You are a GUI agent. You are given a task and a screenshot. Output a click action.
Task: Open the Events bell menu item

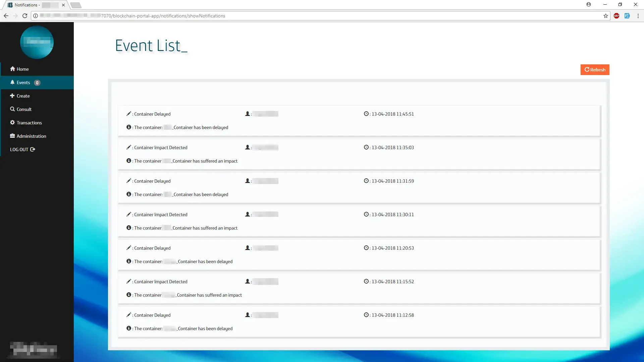pos(20,82)
